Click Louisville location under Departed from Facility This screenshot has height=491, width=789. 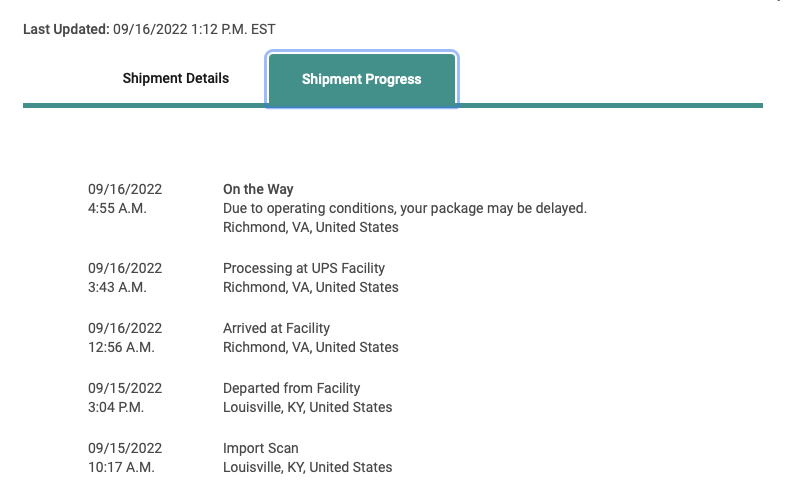click(x=307, y=407)
